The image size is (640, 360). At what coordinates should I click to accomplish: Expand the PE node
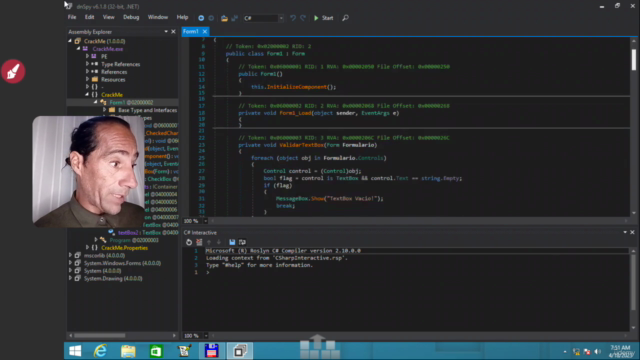[x=87, y=56]
